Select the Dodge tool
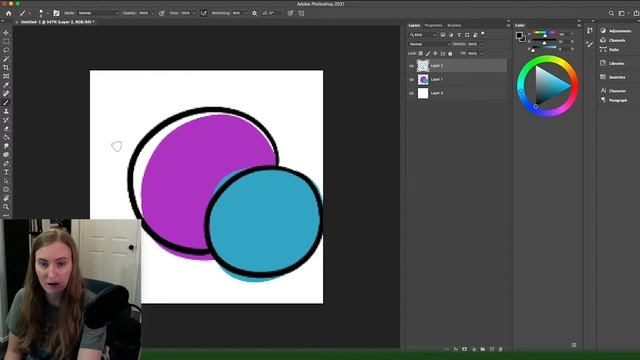Viewport: 640px width, 360px height. [x=6, y=155]
